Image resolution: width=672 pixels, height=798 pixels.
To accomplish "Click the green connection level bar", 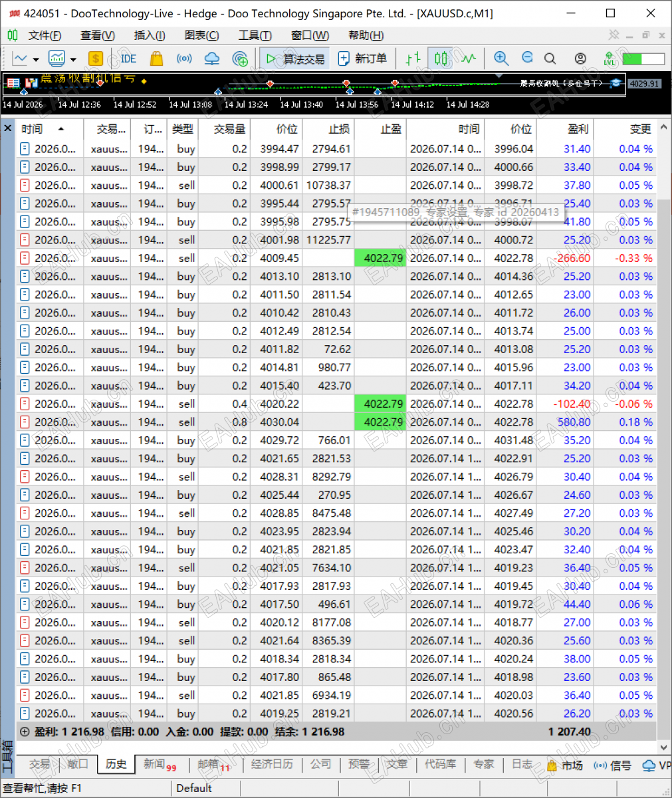I will tap(643, 59).
